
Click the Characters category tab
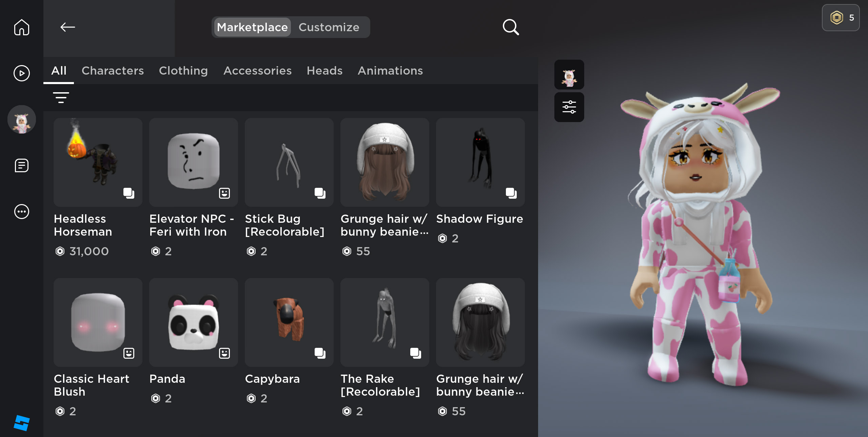point(112,71)
